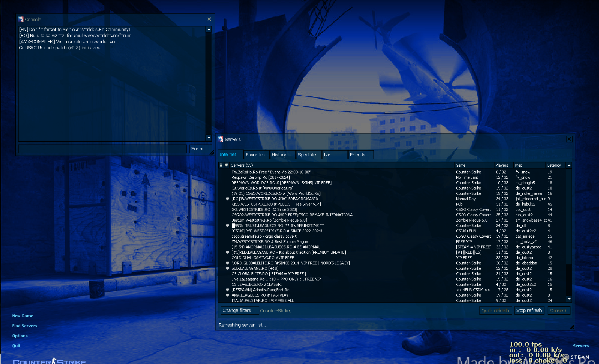Select ANORMALII.LEAGUECS.RO server row
Viewport: 599px width, 364px height.
pos(392,247)
